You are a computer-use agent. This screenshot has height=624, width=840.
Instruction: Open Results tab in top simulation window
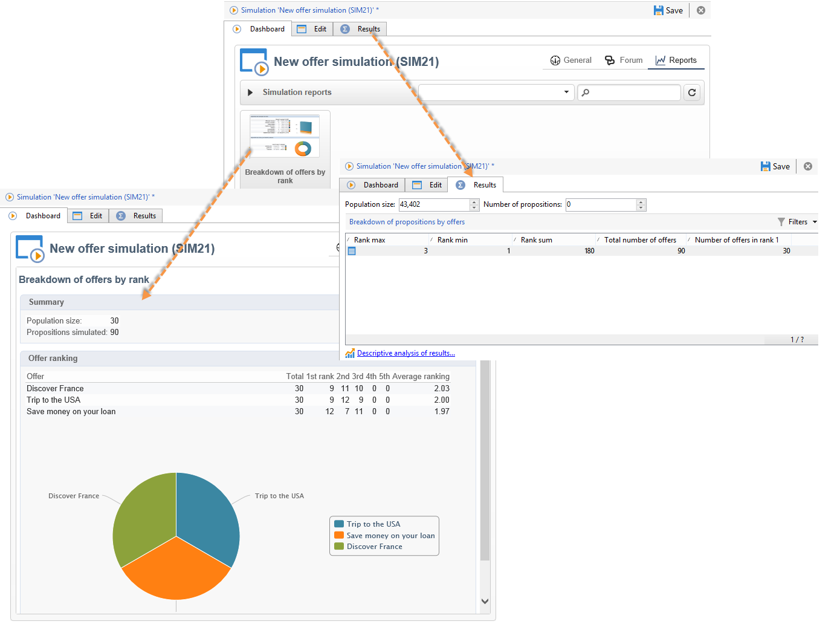tap(360, 29)
